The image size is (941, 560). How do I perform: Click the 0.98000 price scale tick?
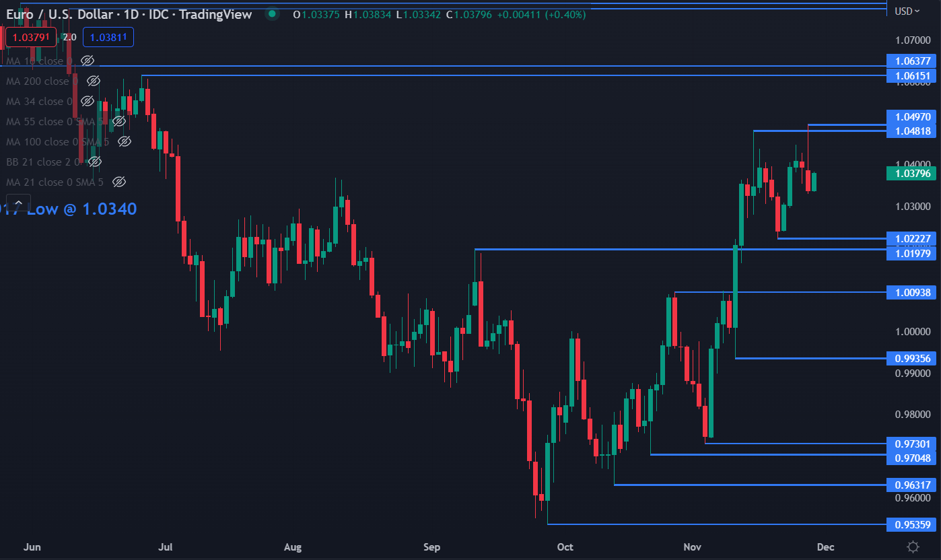click(x=912, y=415)
